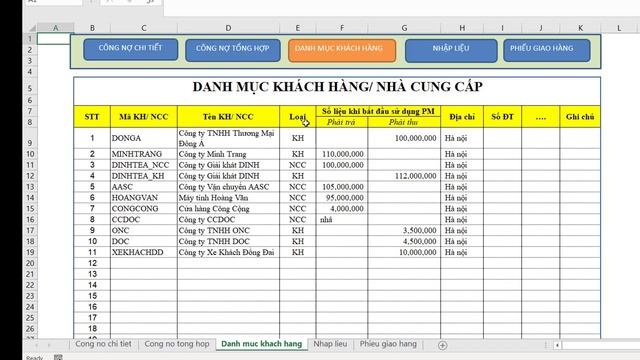Image resolution: width=640 pixels, height=360 pixels.
Task: Switch to Cong no tong hop sheet tab
Action: point(177,344)
